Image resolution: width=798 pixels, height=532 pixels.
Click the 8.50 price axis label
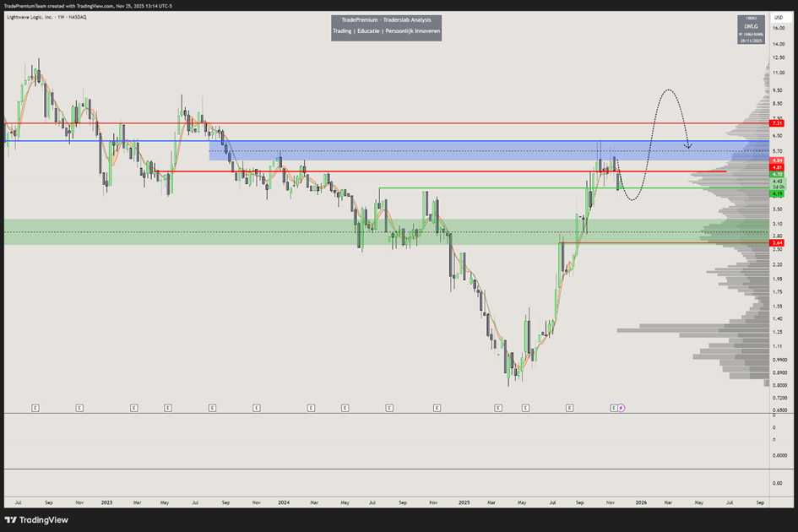778,103
